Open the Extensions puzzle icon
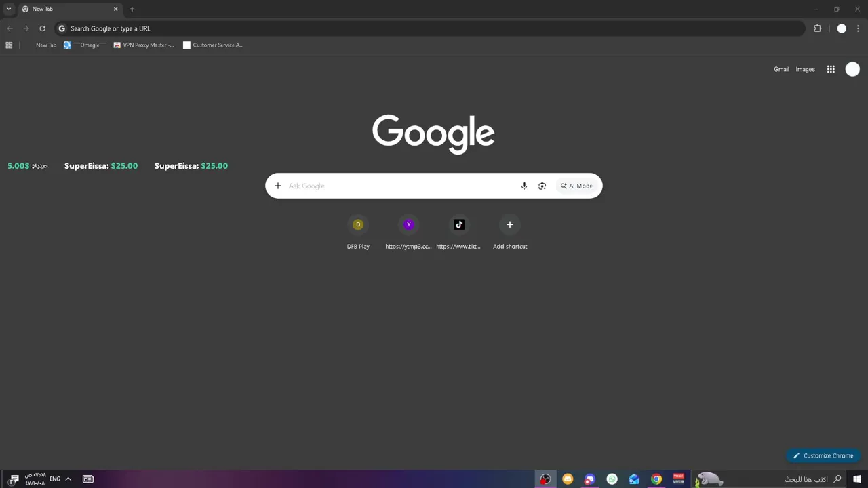Screen dimensions: 868x488 point(817,28)
